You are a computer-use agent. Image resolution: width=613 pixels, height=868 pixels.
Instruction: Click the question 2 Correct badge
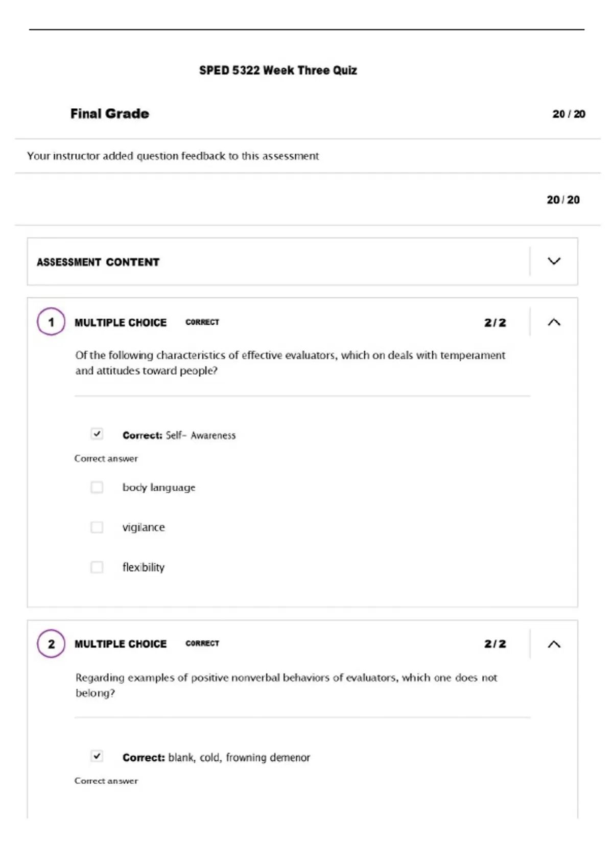(x=202, y=643)
